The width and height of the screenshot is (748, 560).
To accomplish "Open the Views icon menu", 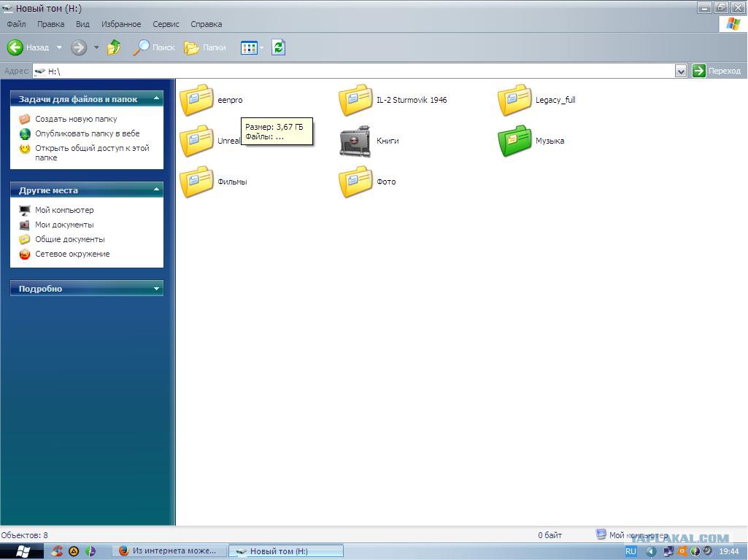I will tap(249, 47).
